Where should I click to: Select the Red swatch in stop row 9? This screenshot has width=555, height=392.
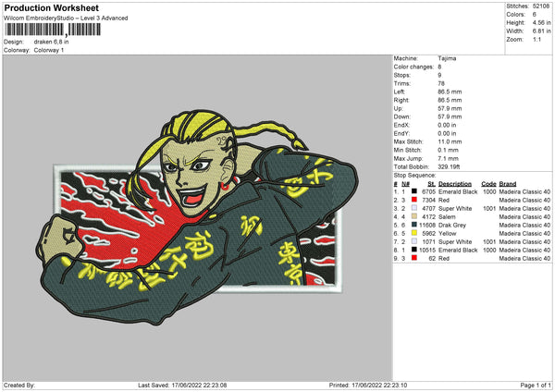click(414, 258)
